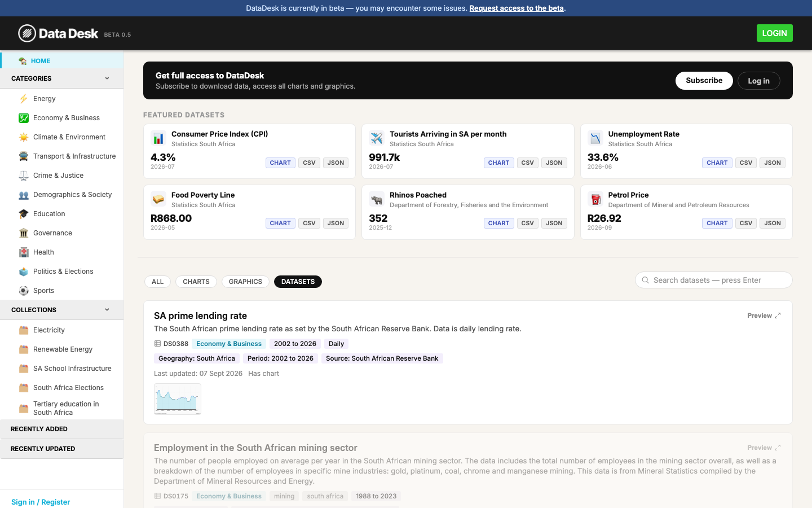
Task: Open the Politics & Elections ballot icon
Action: click(x=24, y=271)
